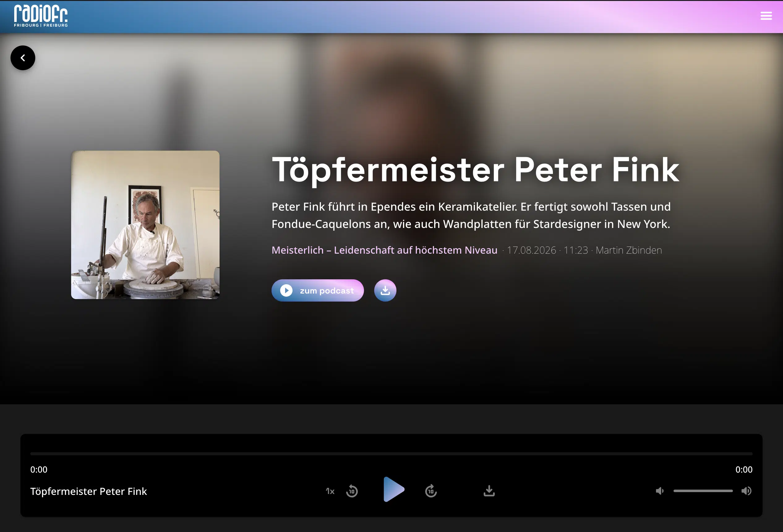Click the audio progress bar
Image resolution: width=783 pixels, height=532 pixels.
coord(391,454)
